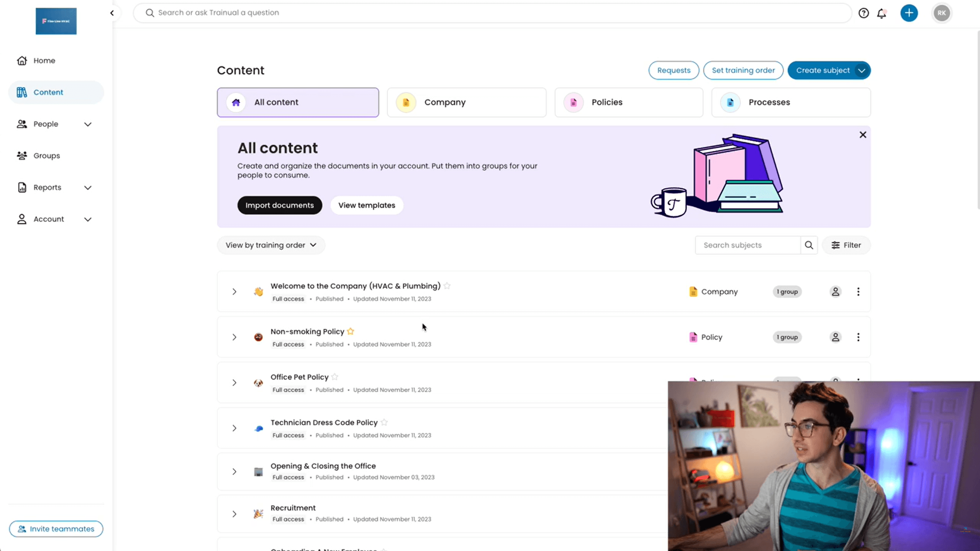Collapse the Account section in sidebar
Screen dimensions: 980x551
(x=88, y=219)
